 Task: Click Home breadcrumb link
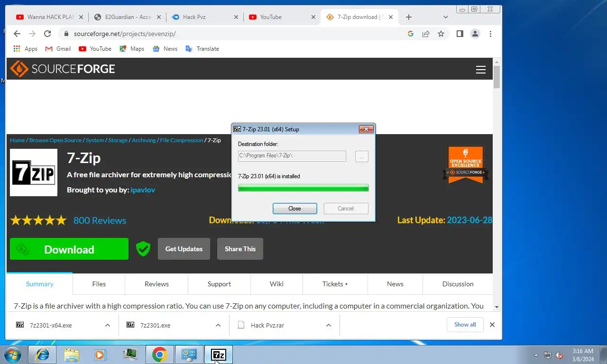17,140
